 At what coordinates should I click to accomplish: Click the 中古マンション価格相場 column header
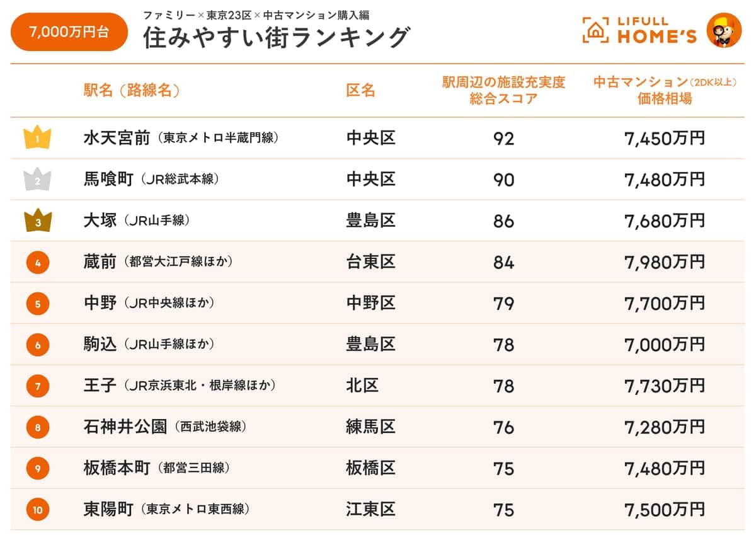665,90
